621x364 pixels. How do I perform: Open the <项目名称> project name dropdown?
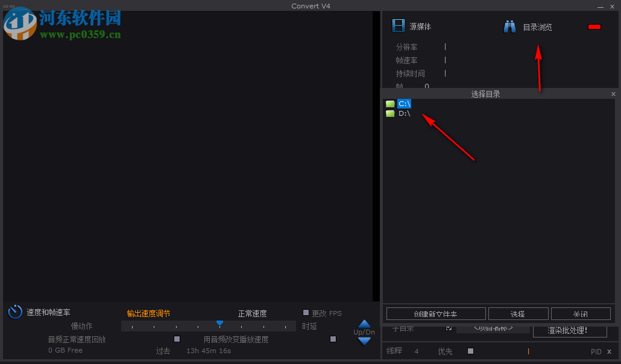point(493,329)
